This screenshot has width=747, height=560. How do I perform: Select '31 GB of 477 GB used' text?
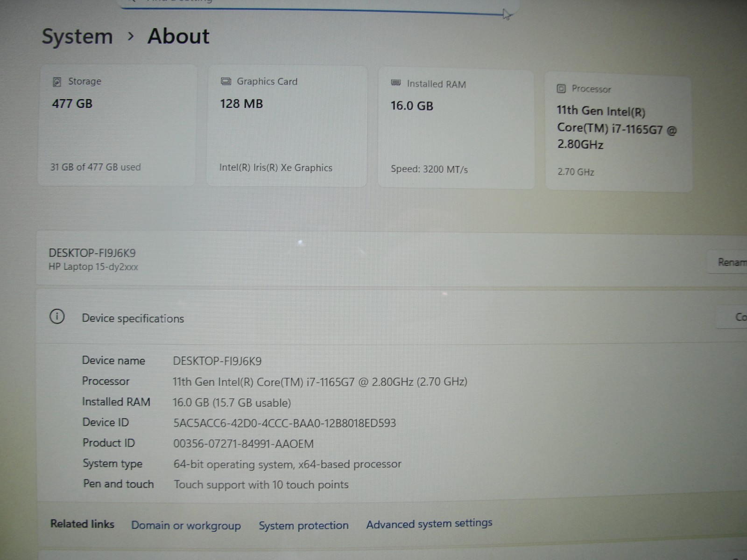tap(95, 167)
